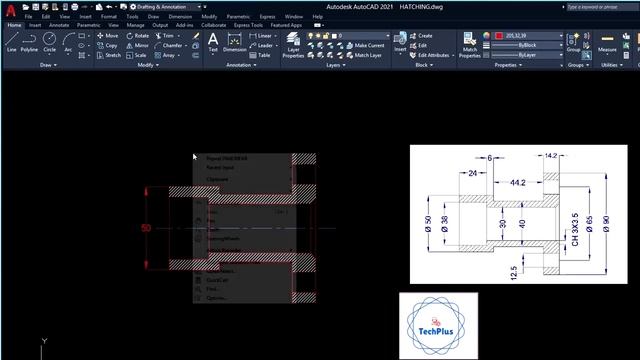Click the Erase tool icon
The image size is (640, 360).
tap(196, 36)
